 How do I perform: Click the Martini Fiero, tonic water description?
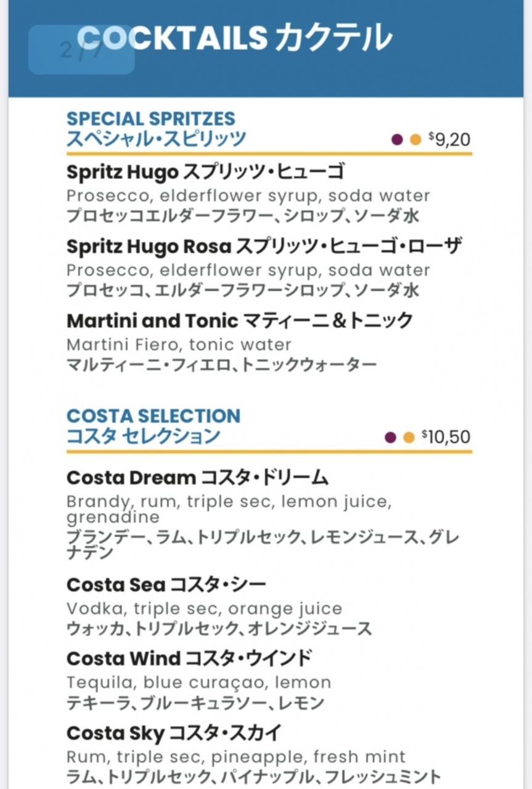tap(179, 345)
